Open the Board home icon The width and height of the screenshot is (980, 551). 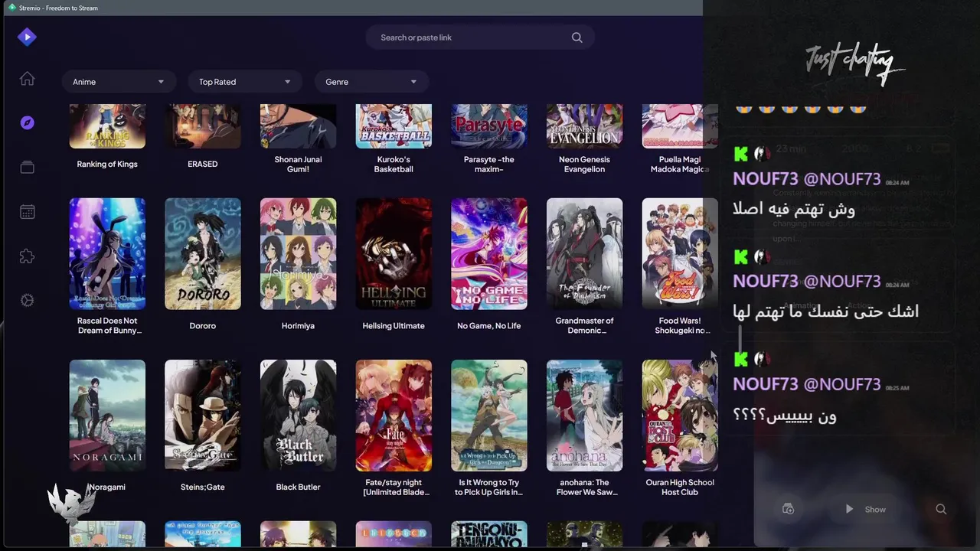[x=27, y=79]
